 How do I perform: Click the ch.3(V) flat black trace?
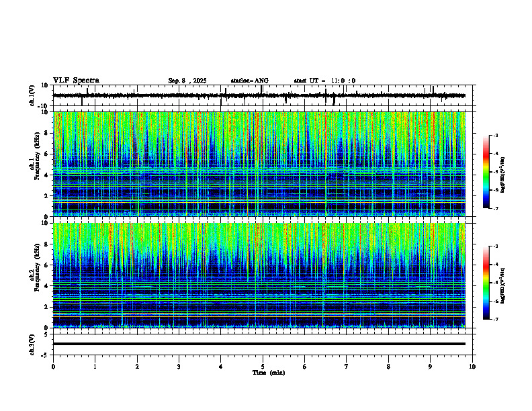pos(259,344)
